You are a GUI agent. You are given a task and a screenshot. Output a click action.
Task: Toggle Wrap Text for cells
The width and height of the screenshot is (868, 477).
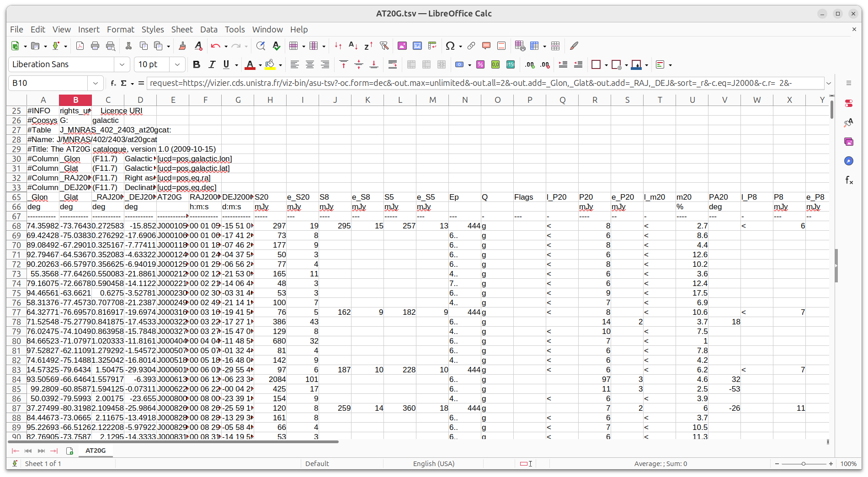click(x=393, y=64)
